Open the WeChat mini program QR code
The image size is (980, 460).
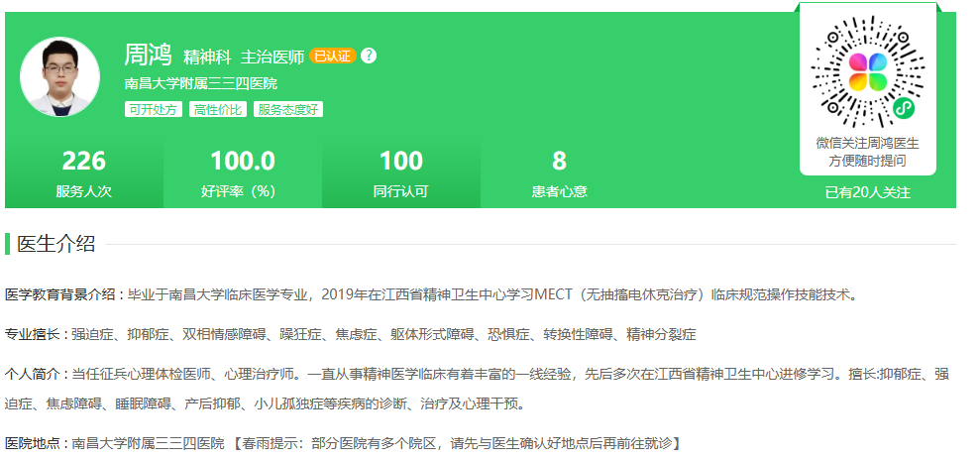coord(867,71)
